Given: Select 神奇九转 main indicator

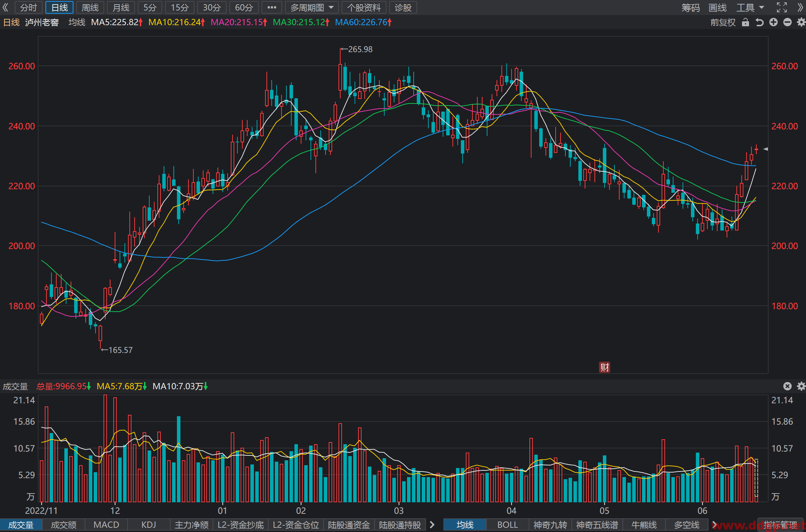Looking at the screenshot, I should [550, 525].
